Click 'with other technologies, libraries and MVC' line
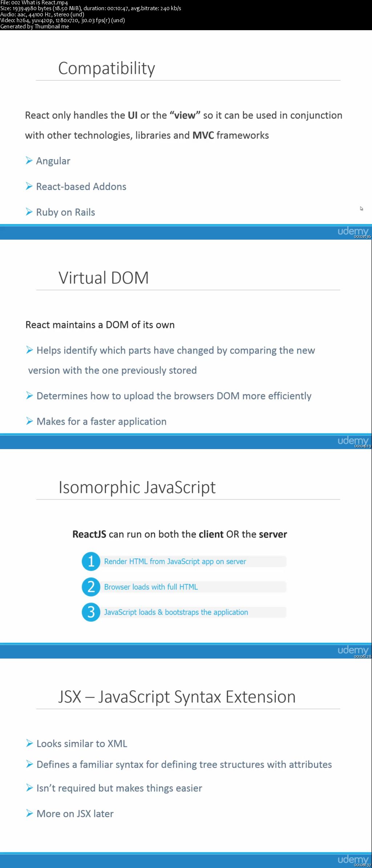372x868 pixels. click(147, 135)
